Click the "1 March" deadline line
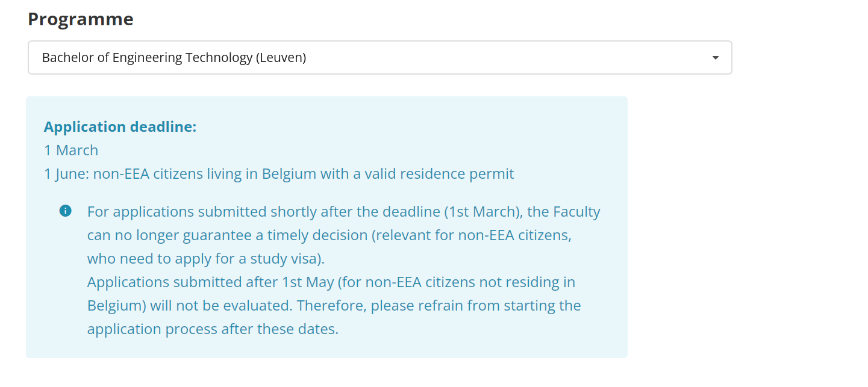This screenshot has height=387, width=868. 71,150
